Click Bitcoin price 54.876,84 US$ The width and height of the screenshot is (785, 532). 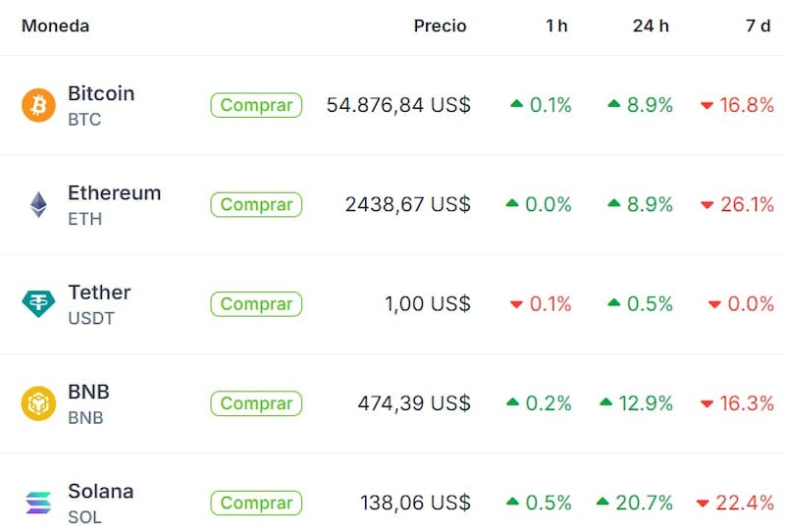[x=398, y=105]
